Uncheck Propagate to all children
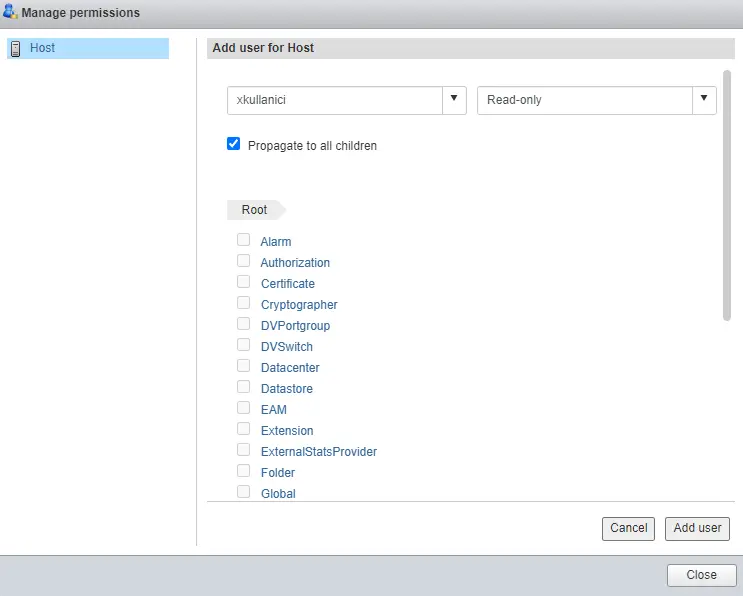This screenshot has height=596, width=743. pos(234,145)
